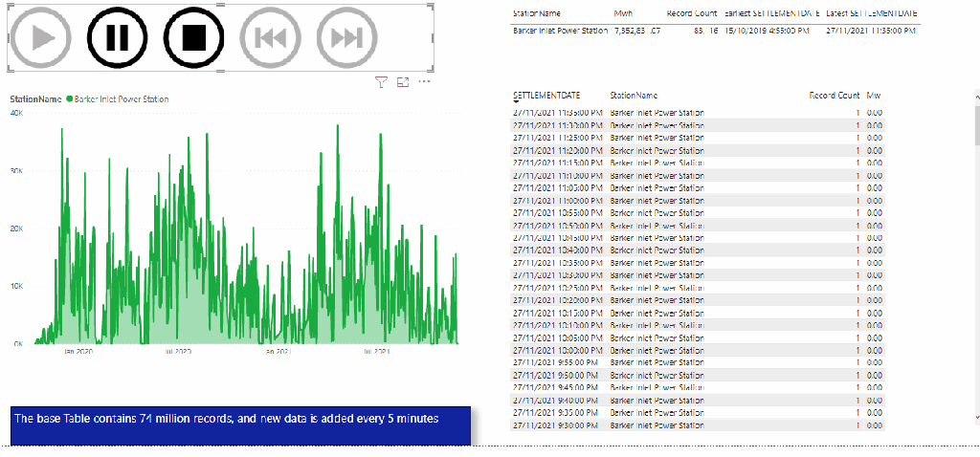Click the Latest SETTLEMENTDATE column header
This screenshot has width=980, height=457.
(x=872, y=13)
